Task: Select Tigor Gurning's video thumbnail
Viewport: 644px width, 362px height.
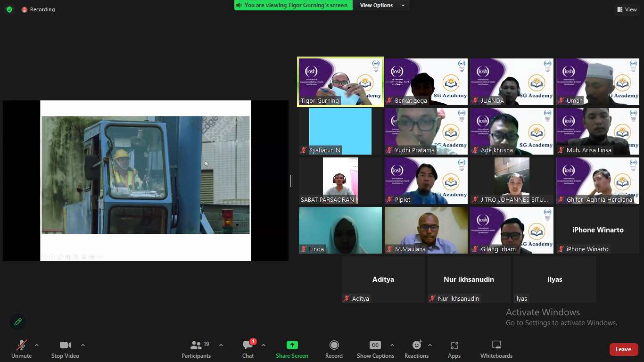Action: pyautogui.click(x=340, y=82)
